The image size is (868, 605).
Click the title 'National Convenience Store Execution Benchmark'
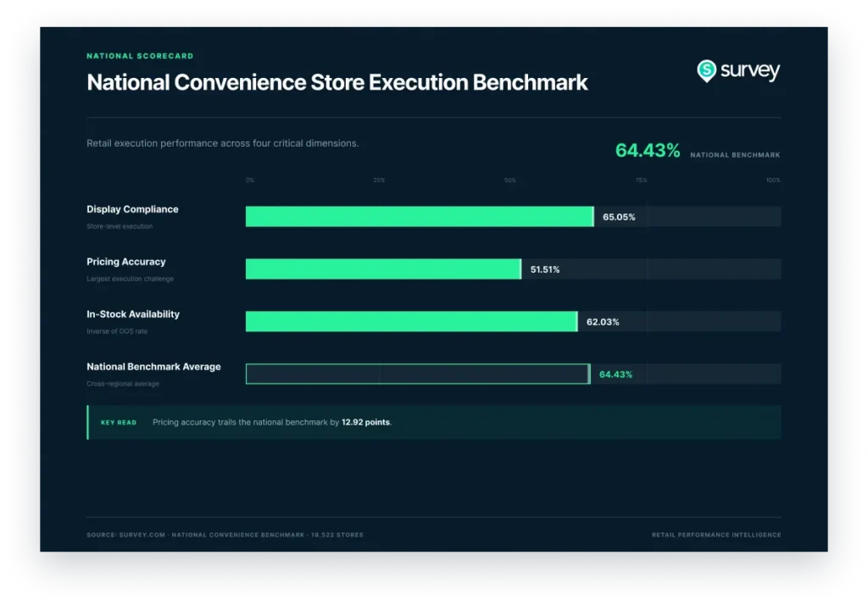coord(337,82)
